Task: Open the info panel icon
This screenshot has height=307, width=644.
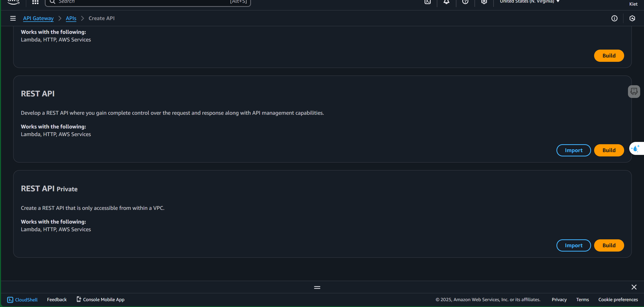Action: click(x=614, y=18)
